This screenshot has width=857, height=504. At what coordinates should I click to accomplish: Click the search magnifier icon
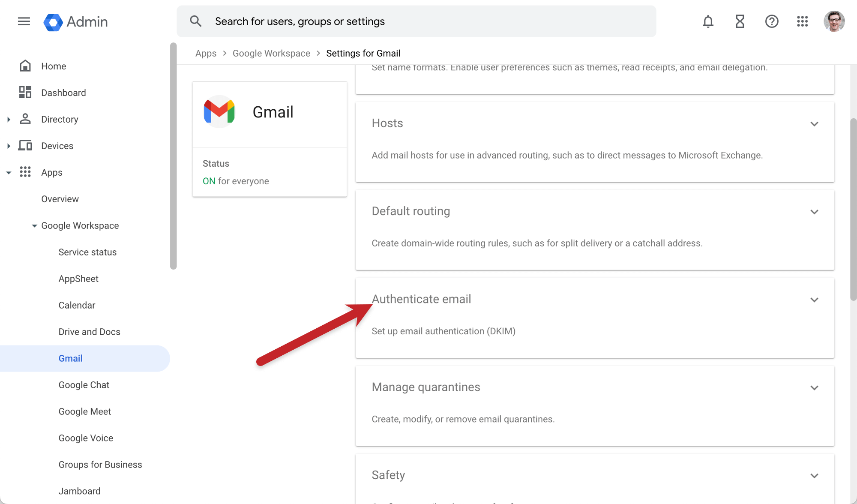196,21
